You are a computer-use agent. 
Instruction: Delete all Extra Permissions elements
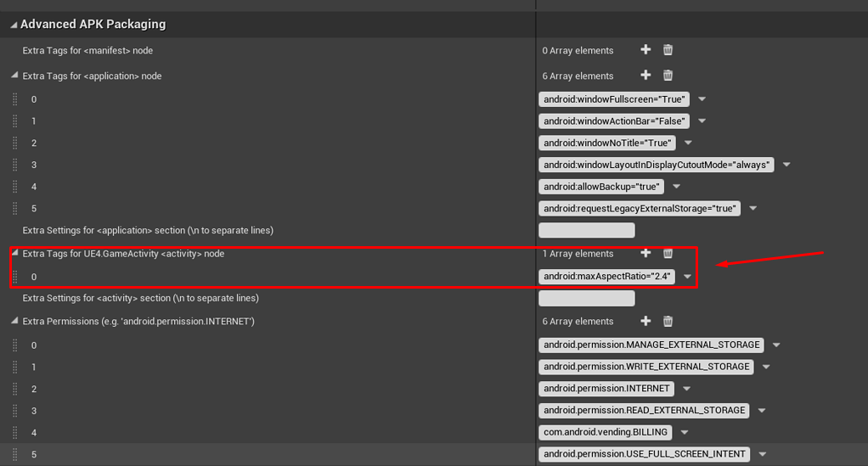[x=668, y=321]
